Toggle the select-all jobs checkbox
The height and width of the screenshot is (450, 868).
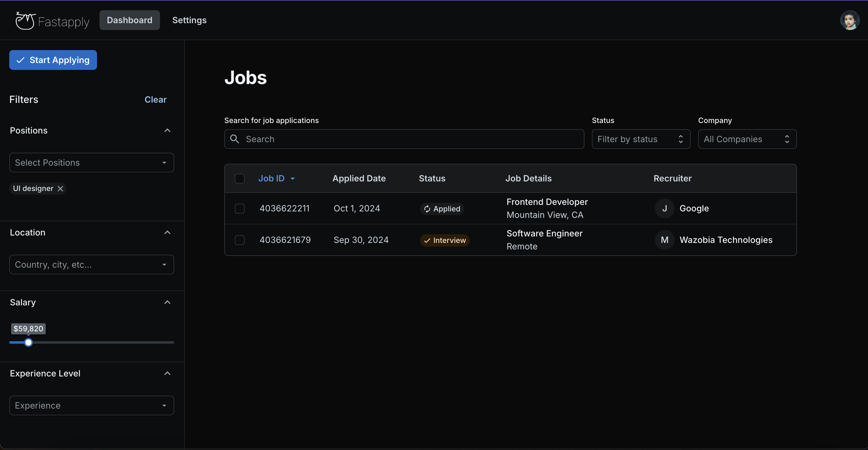[x=240, y=179]
